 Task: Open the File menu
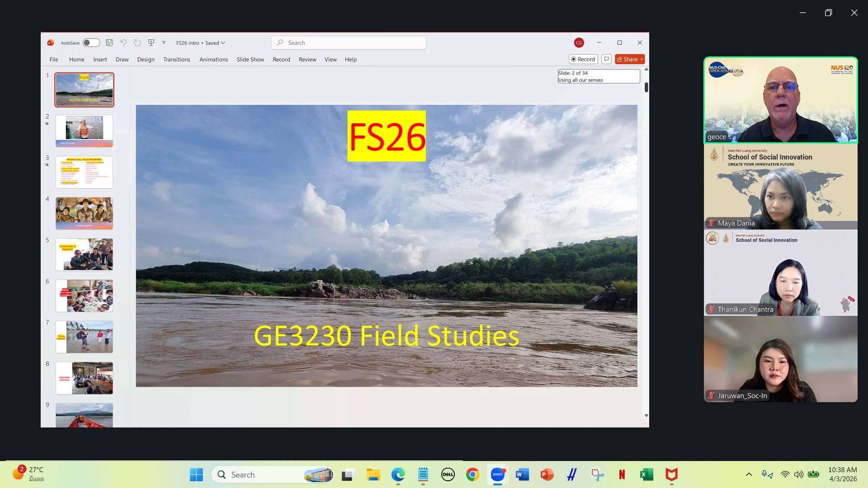click(x=54, y=59)
